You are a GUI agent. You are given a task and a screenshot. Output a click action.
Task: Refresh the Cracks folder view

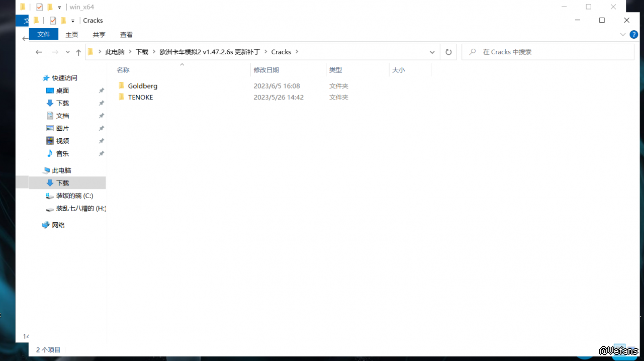click(448, 52)
